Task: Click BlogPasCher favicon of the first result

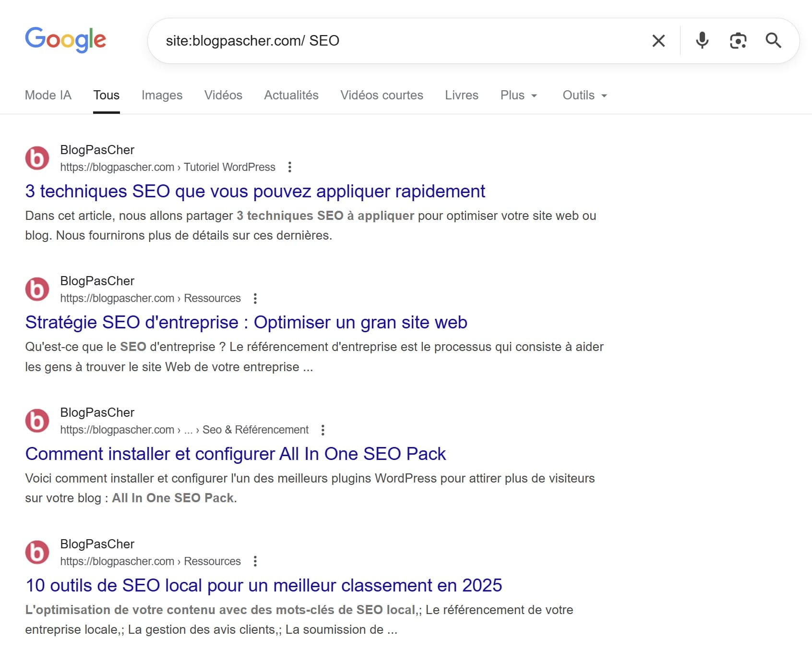Action: [37, 158]
